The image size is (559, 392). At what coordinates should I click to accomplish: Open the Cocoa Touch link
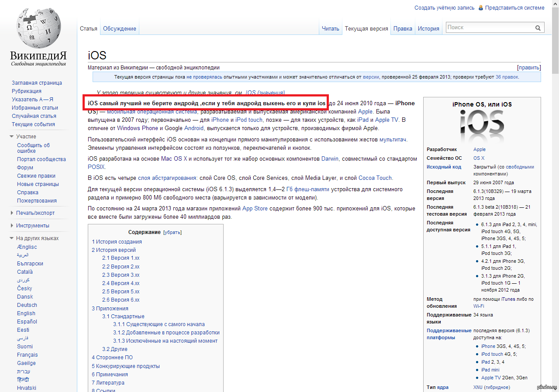coord(375,178)
